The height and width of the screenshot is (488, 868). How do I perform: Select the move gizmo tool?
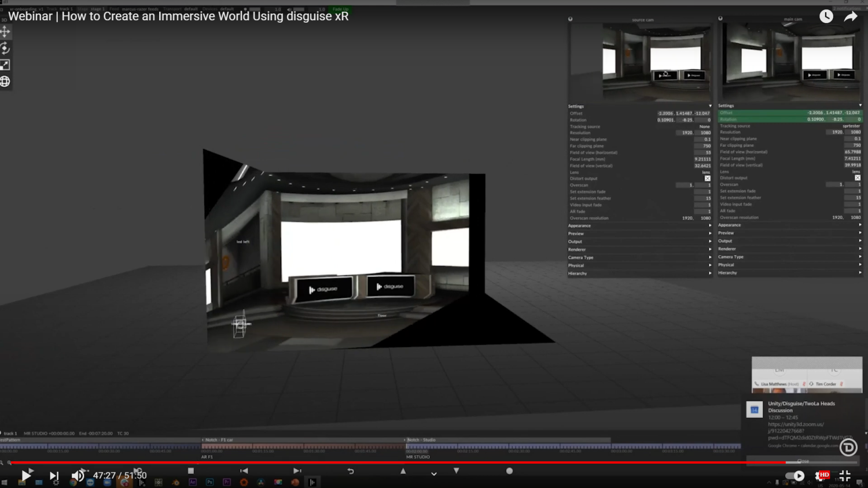pos(5,31)
